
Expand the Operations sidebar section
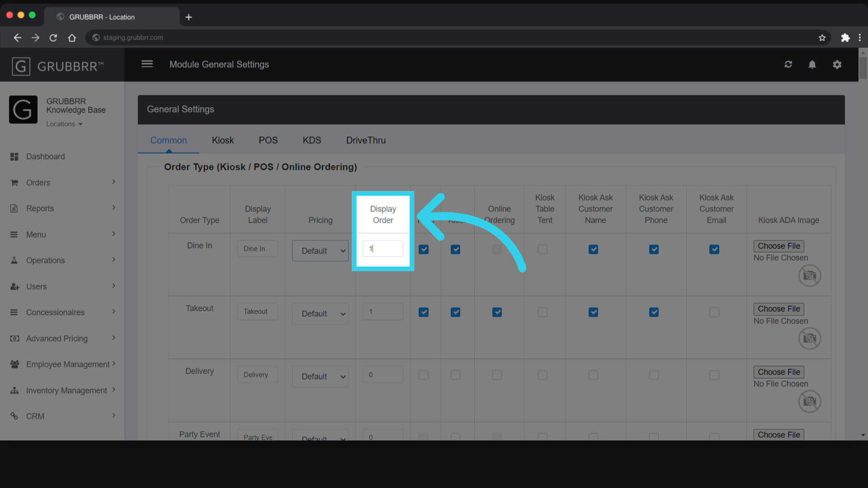point(113,260)
